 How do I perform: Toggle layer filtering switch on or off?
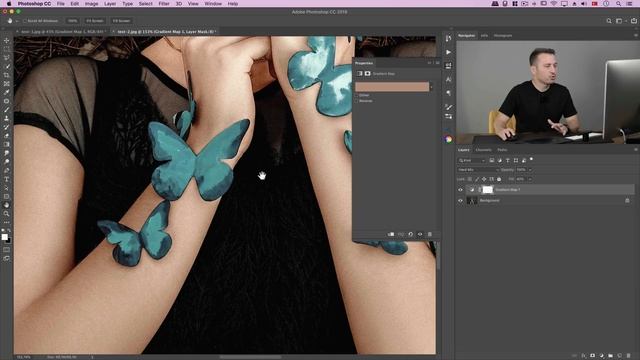[531, 159]
